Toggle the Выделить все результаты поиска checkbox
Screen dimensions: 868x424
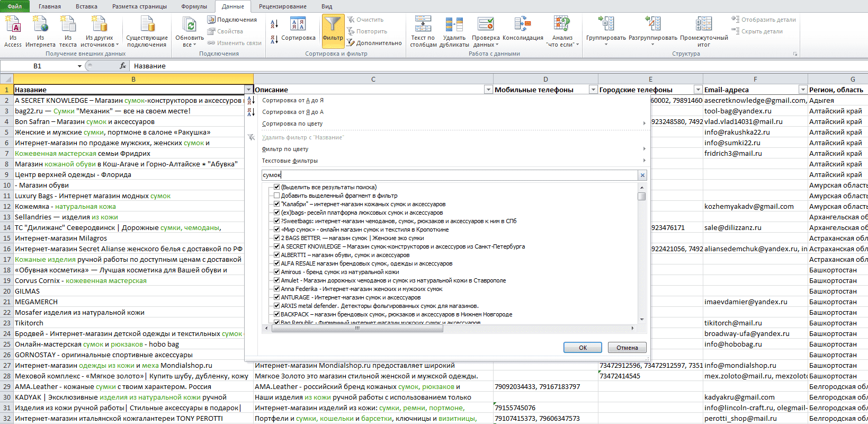coord(276,187)
